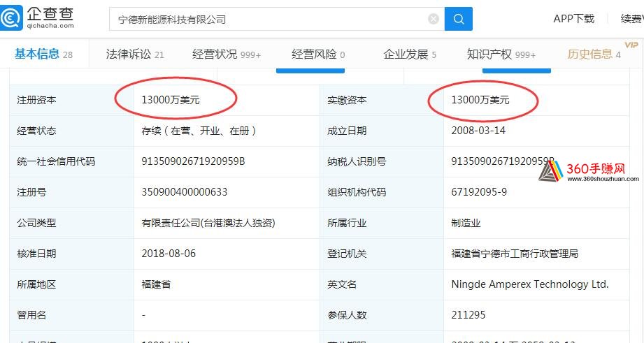Click the 参保人数 label

click(347, 315)
